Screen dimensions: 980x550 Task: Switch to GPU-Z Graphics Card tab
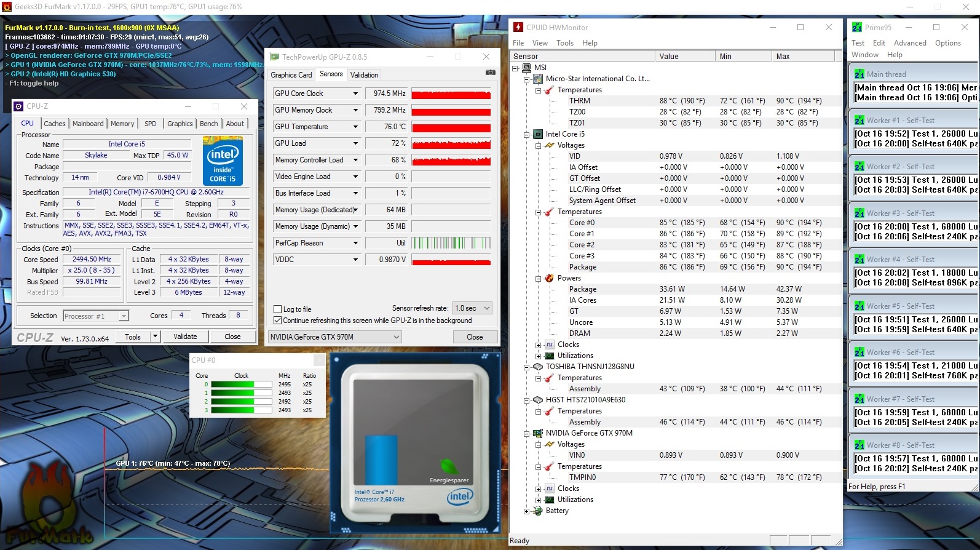pos(291,75)
